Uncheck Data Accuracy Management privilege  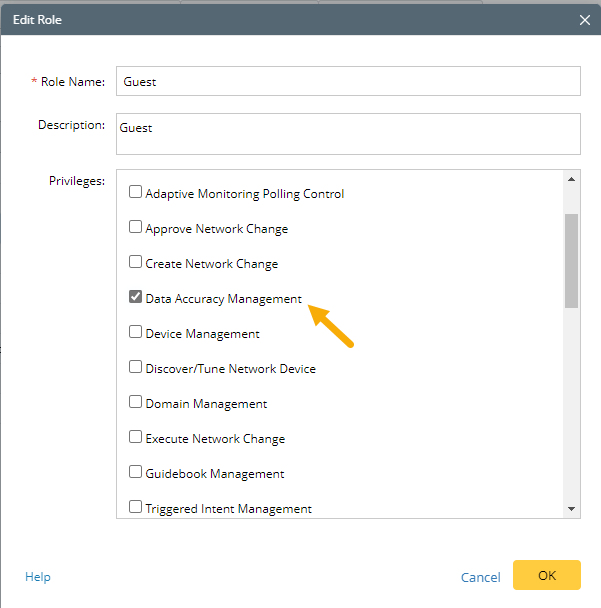tap(135, 298)
